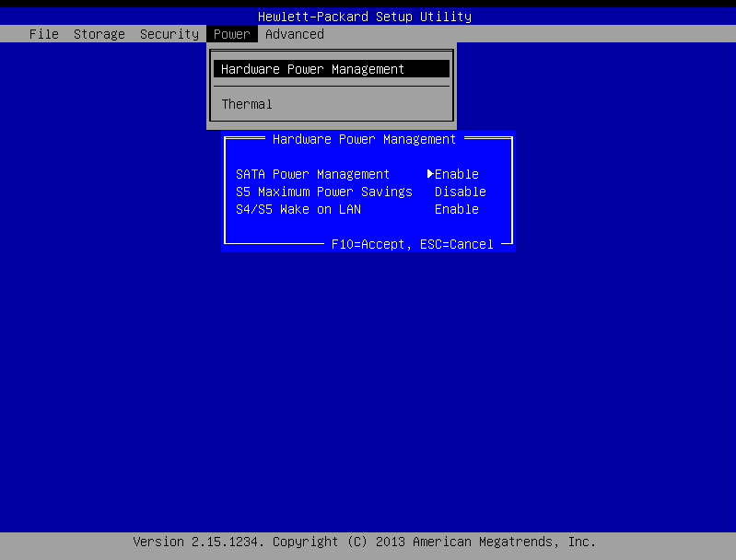Change SATA Power Management Enable value
The height and width of the screenshot is (560, 736).
tap(456, 174)
